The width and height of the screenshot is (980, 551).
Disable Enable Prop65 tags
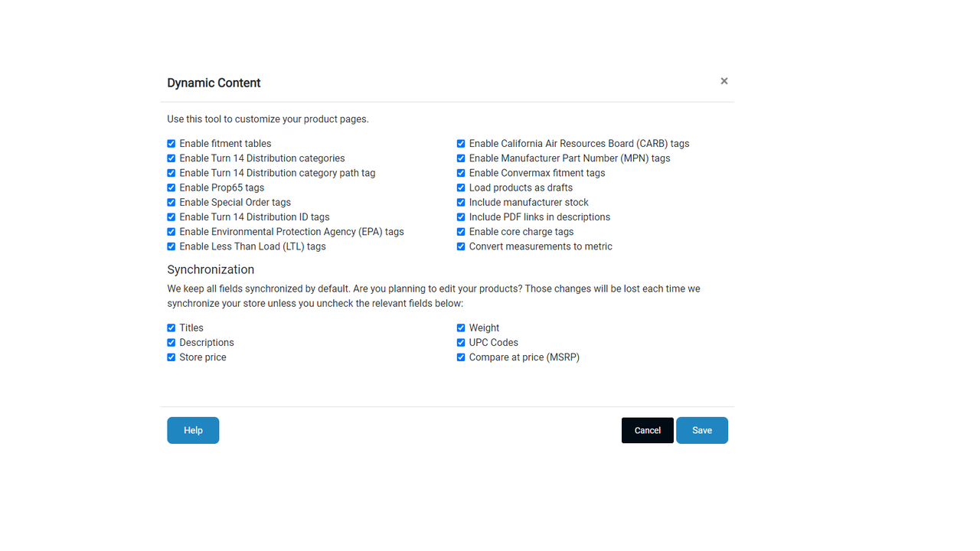pyautogui.click(x=171, y=187)
